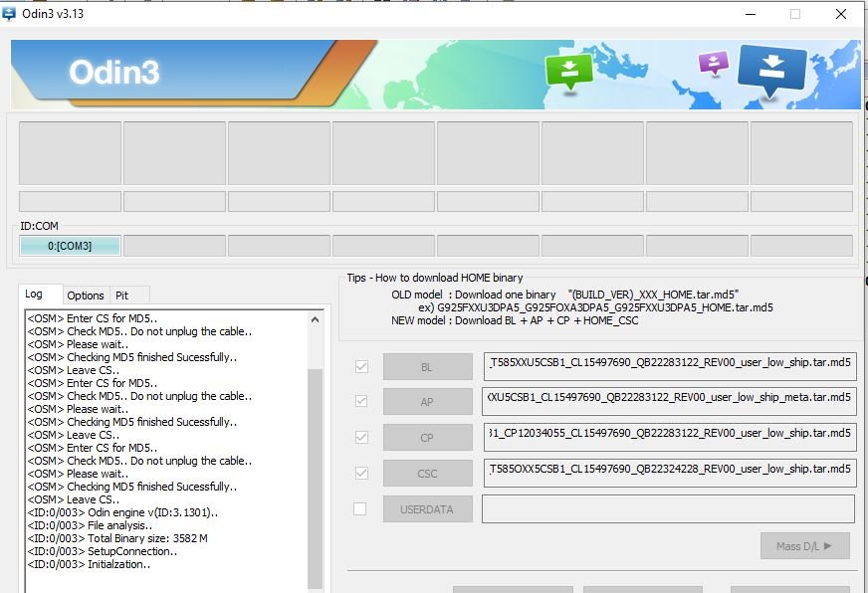Screen dimensions: 868x593
Task: Click the empty USERDATA path field
Action: point(668,508)
